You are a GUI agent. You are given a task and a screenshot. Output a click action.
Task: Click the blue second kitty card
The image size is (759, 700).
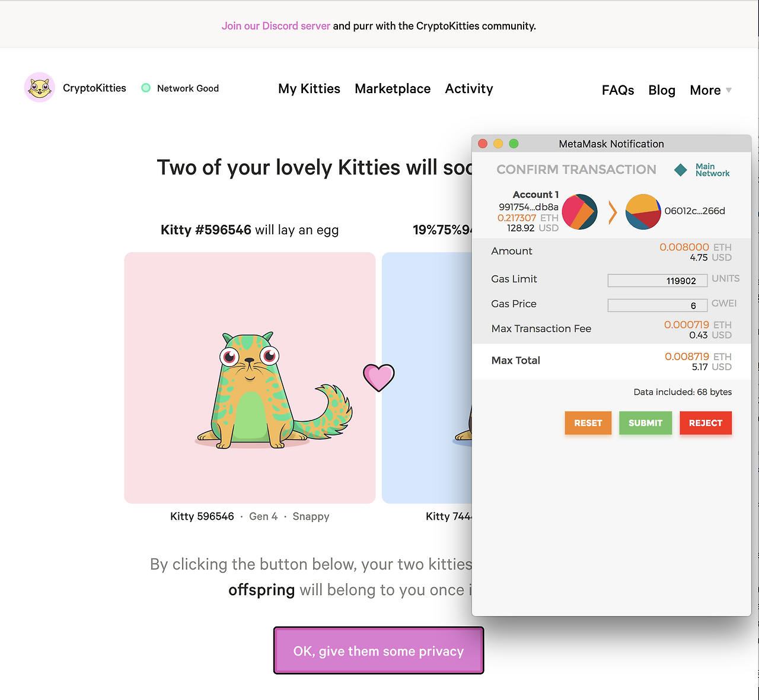427,378
